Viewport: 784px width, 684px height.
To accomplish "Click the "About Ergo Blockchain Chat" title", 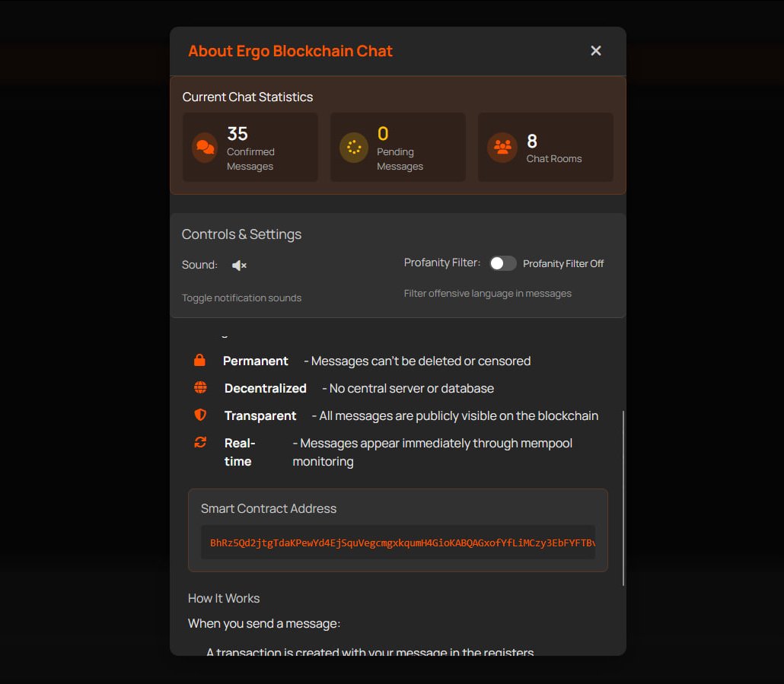I will tap(290, 51).
